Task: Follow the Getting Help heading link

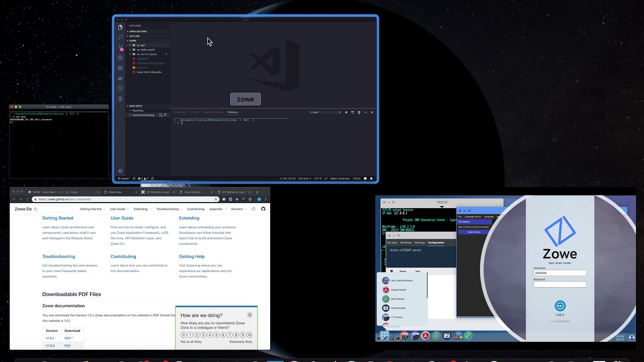Action: (192, 256)
